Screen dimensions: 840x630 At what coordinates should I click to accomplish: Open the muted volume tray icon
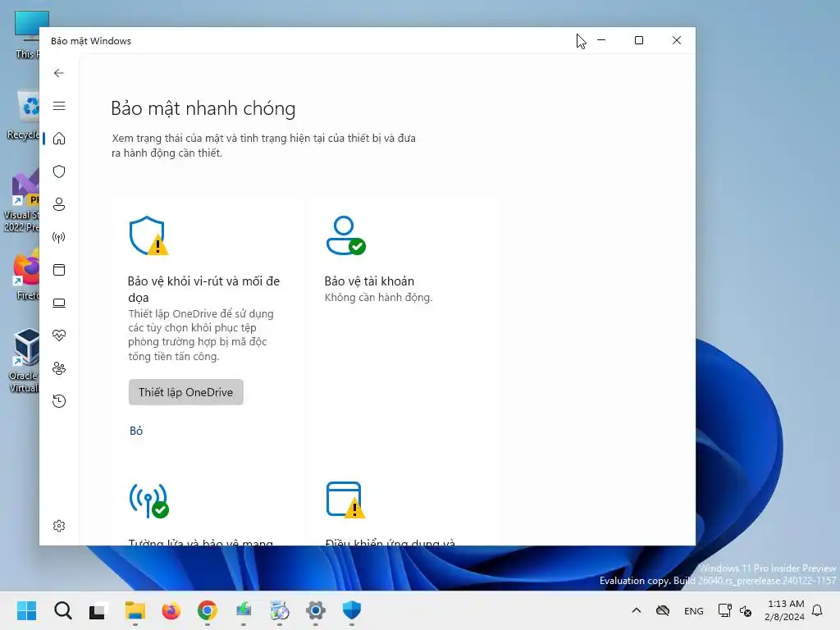tap(745, 610)
